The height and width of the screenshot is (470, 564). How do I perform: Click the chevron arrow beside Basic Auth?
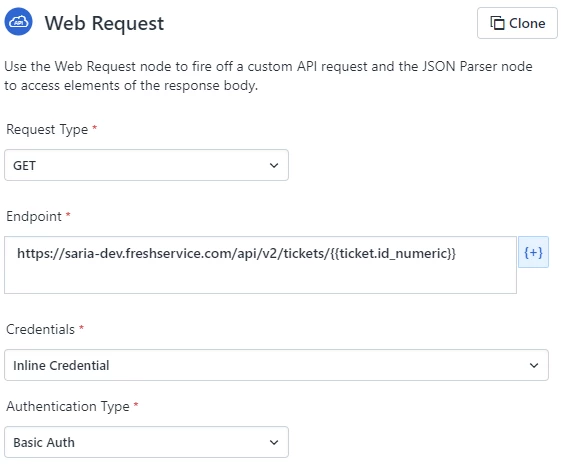[x=274, y=442]
